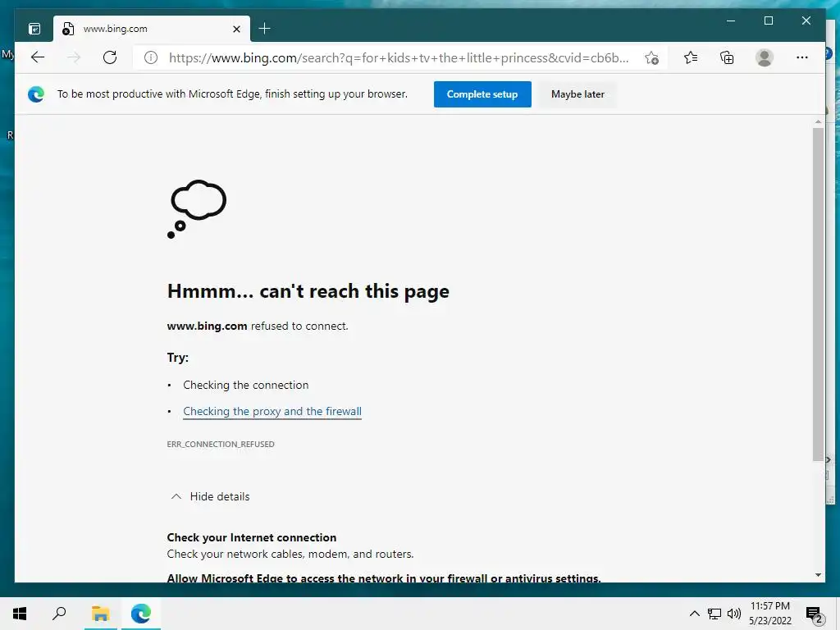
Task: Dismiss setup with Maybe later
Action: [577, 94]
